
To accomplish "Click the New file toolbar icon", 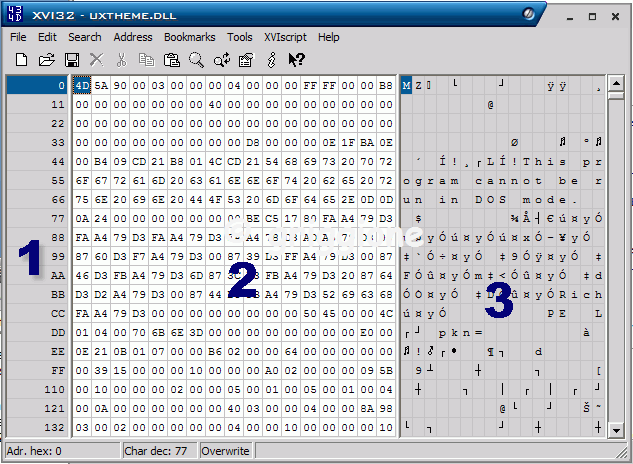I will 21,60.
